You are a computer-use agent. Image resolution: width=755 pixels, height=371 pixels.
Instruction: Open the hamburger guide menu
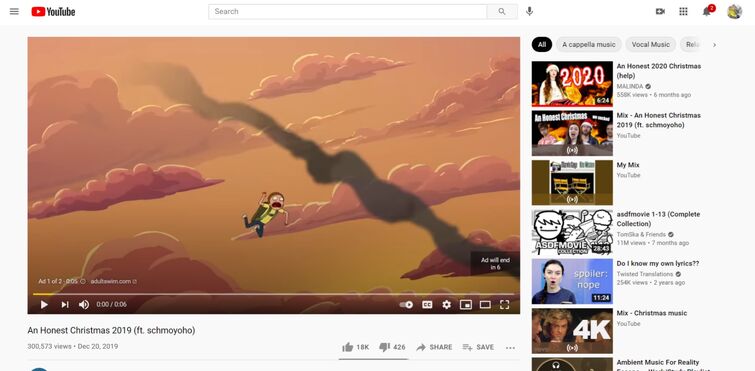[x=14, y=12]
